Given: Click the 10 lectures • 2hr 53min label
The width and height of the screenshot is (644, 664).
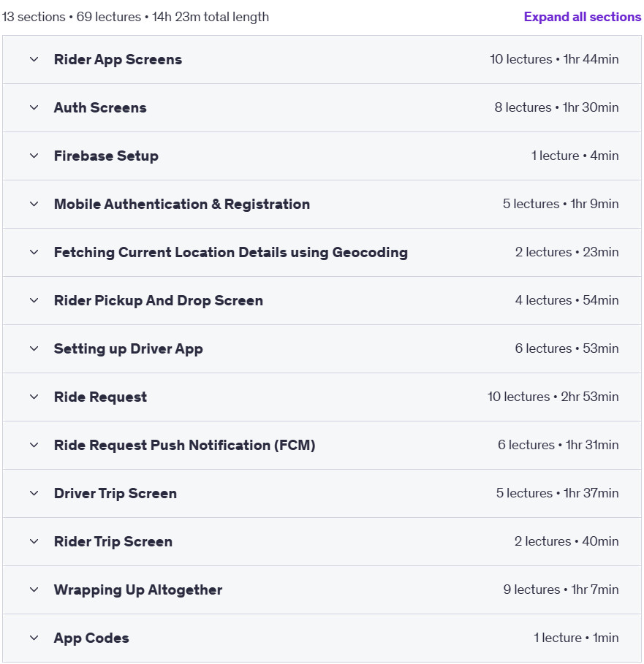Looking at the screenshot, I should [553, 397].
